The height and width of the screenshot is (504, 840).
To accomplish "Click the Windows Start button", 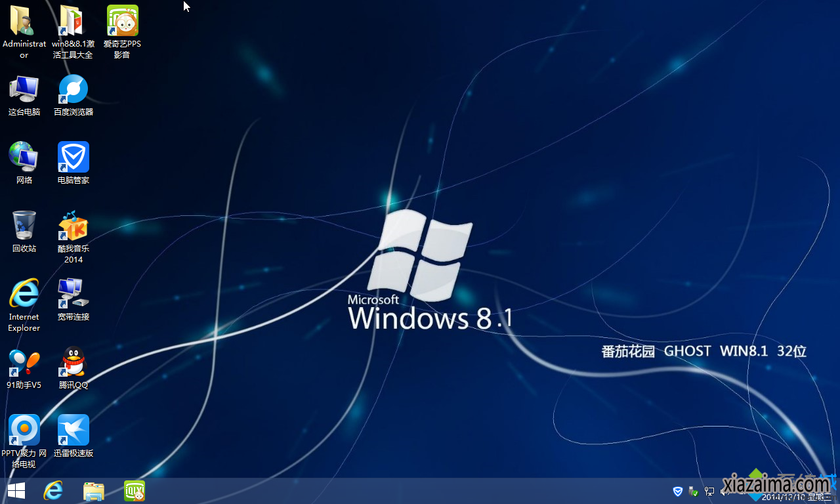I will [x=16, y=491].
